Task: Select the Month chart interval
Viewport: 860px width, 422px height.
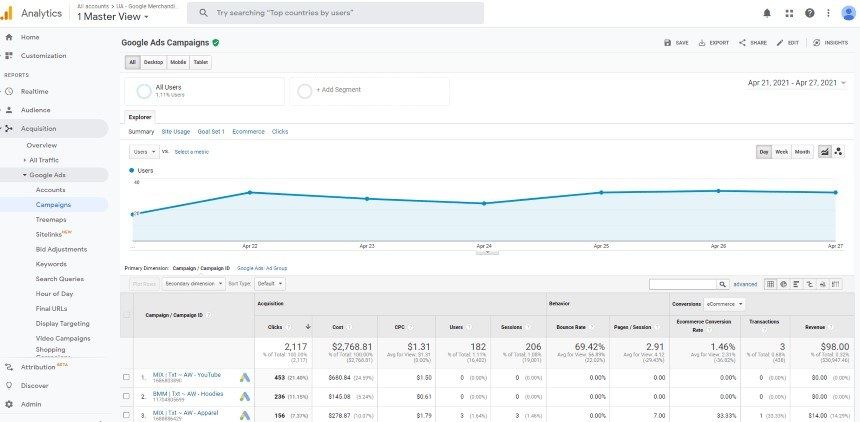Action: 802,152
